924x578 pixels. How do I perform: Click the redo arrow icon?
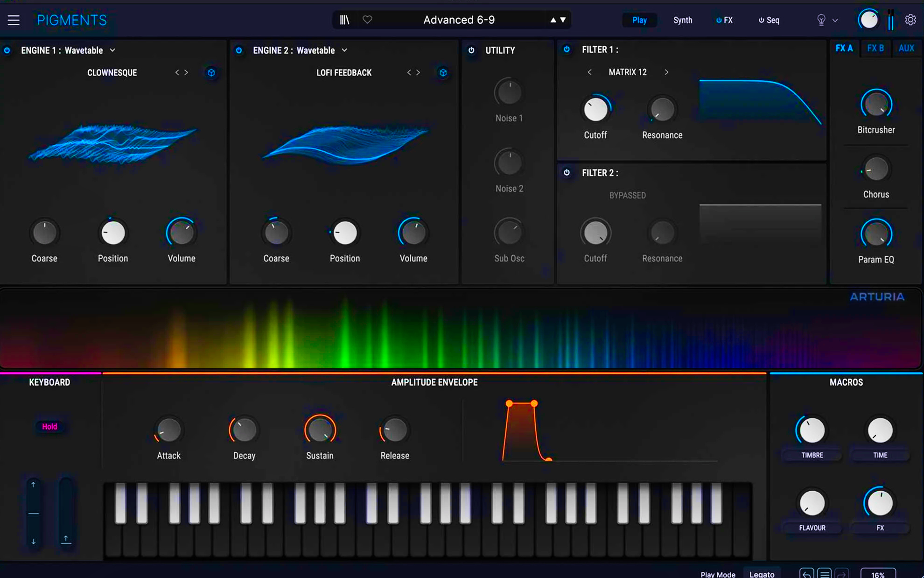pos(841,574)
